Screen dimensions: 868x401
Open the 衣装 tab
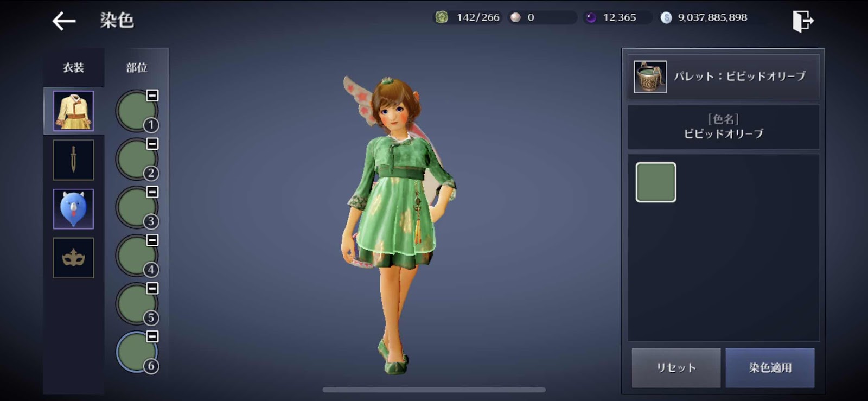tap(73, 68)
